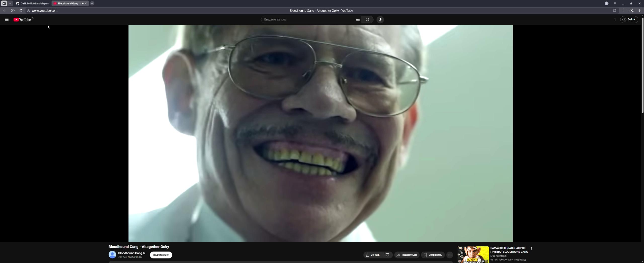This screenshot has width=644, height=263.
Task: Go back with the browser arrow
Action: (x=5, y=11)
